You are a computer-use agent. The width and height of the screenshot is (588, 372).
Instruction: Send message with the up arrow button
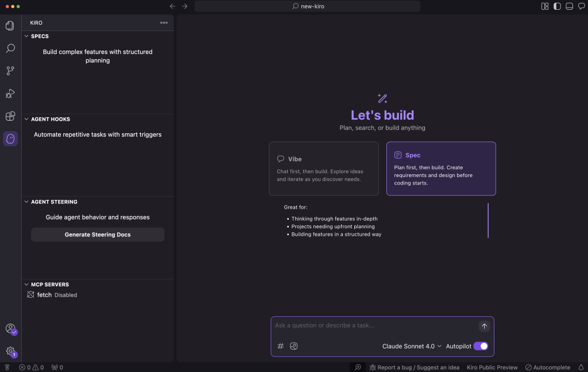coord(484,326)
